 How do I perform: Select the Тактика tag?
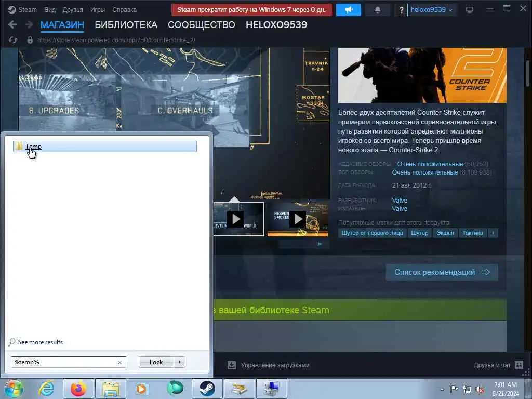[x=473, y=233]
